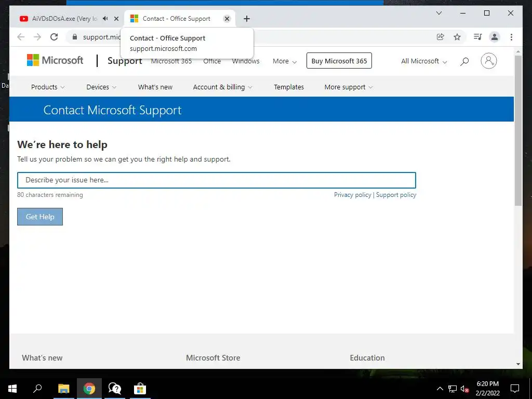The image size is (532, 399).
Task: Open the tab search chevron in title bar
Action: 438,13
